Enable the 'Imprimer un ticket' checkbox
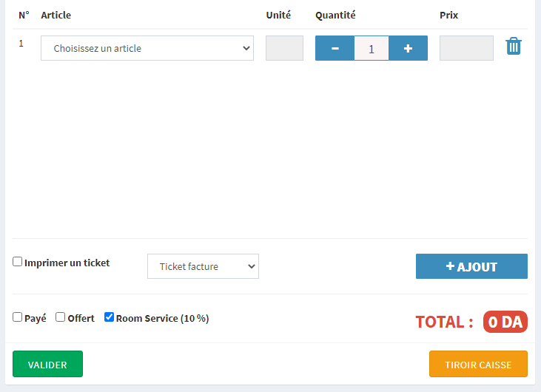 18,262
